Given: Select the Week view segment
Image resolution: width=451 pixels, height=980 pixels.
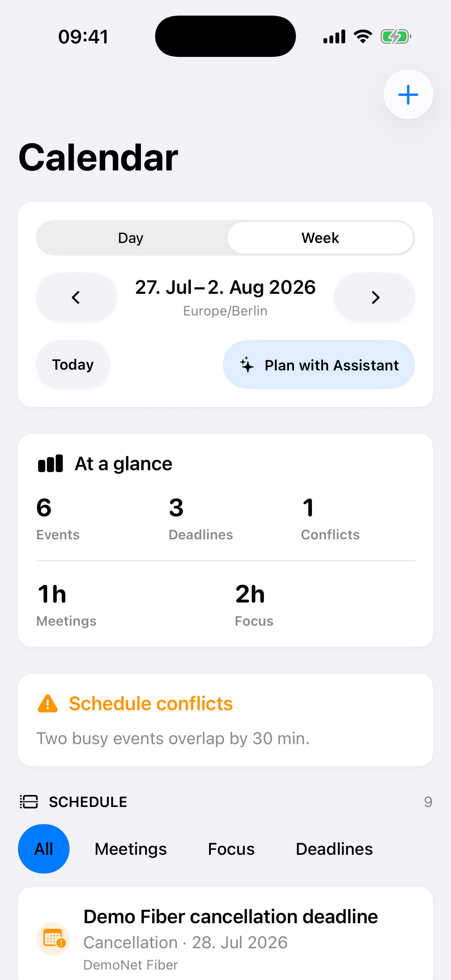Looking at the screenshot, I should tap(320, 238).
